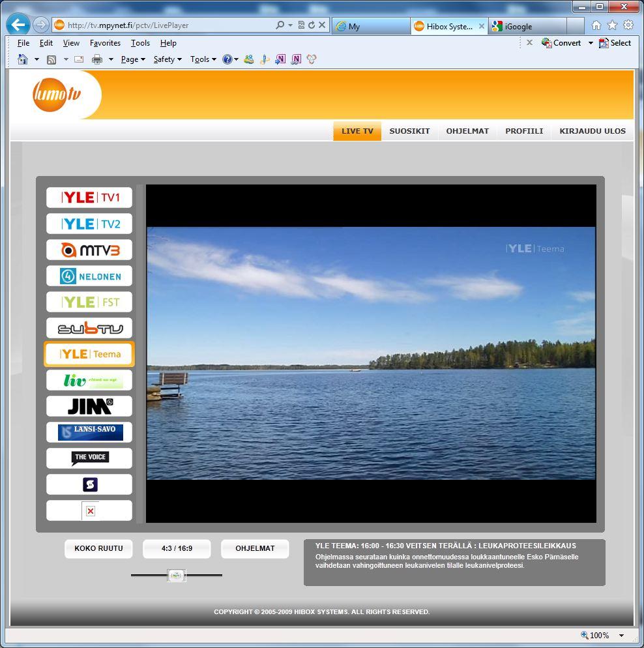
Task: Open the File menu
Action: coord(23,43)
